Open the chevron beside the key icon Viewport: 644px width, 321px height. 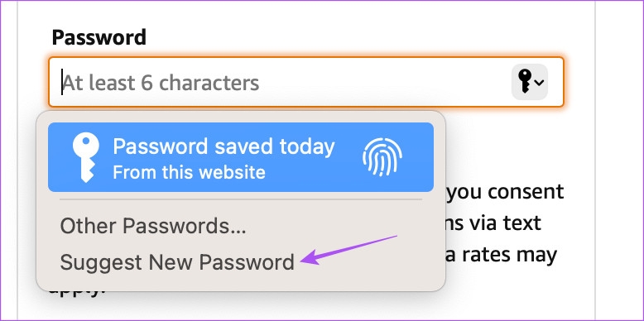(540, 83)
